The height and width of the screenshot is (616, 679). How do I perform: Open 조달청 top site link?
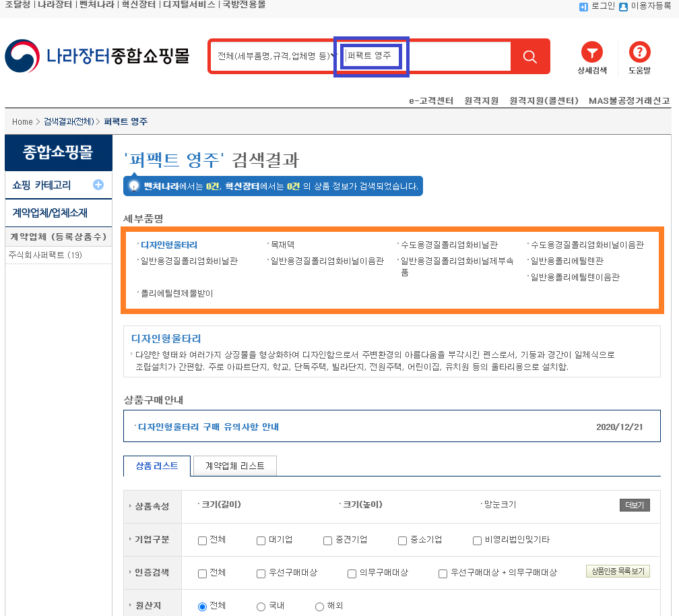coord(18,5)
